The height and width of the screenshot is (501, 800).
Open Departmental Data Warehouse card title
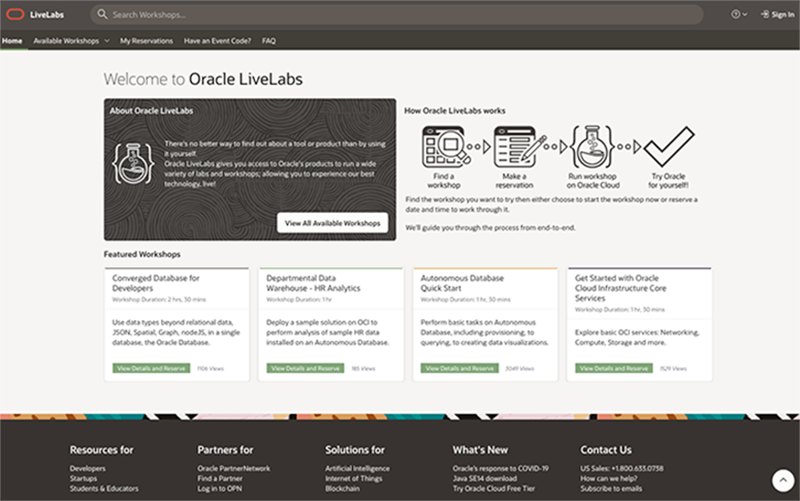coord(313,283)
